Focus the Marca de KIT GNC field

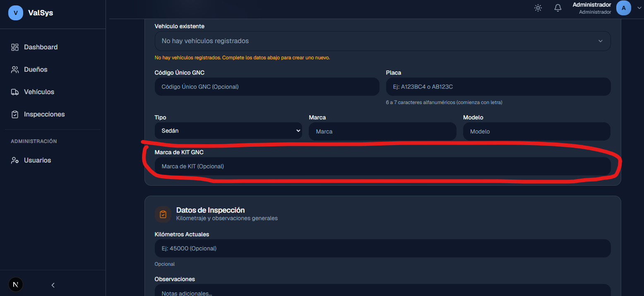pyautogui.click(x=382, y=166)
